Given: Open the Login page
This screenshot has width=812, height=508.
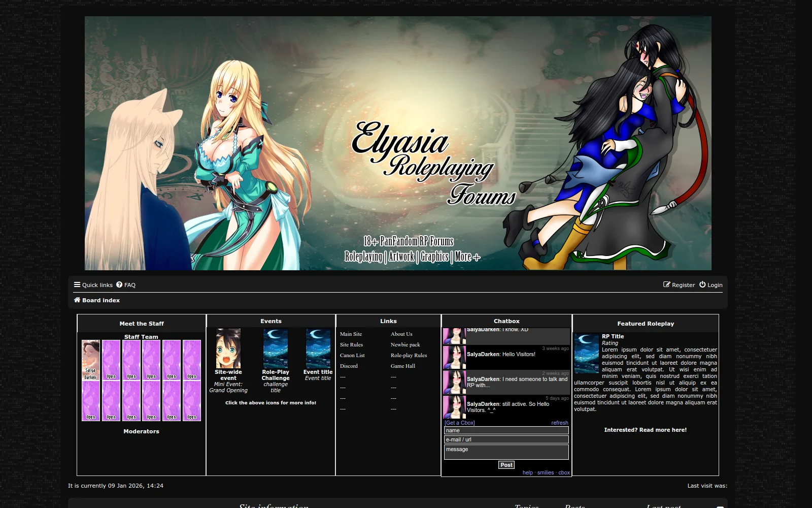Looking at the screenshot, I should 711,285.
